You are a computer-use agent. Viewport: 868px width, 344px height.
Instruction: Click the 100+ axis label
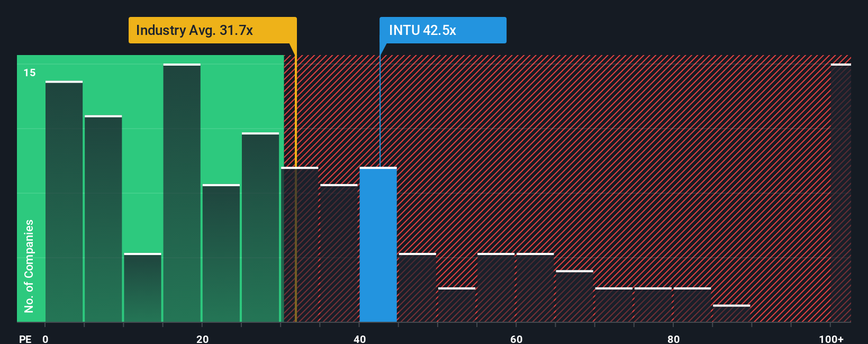pyautogui.click(x=831, y=339)
